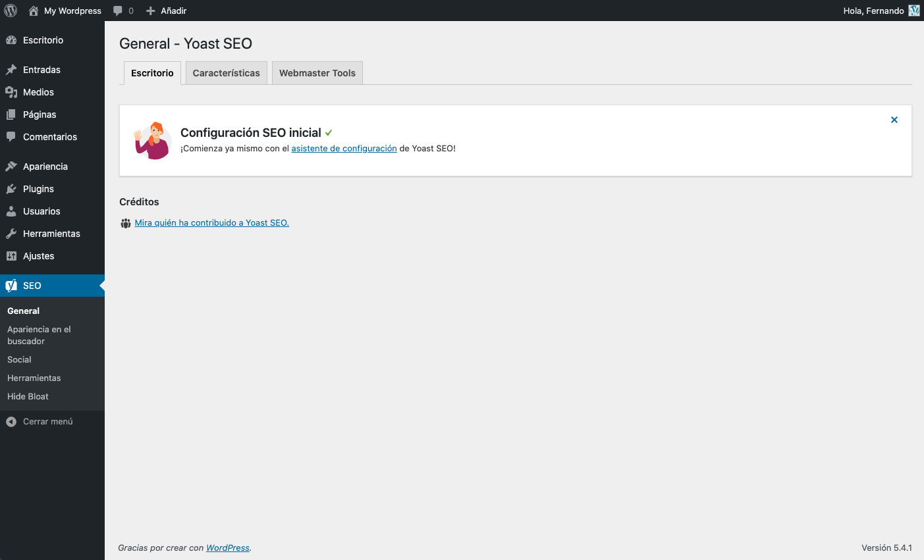Follow the WordPress footer link
The width and height of the screenshot is (924, 560).
[x=228, y=548]
